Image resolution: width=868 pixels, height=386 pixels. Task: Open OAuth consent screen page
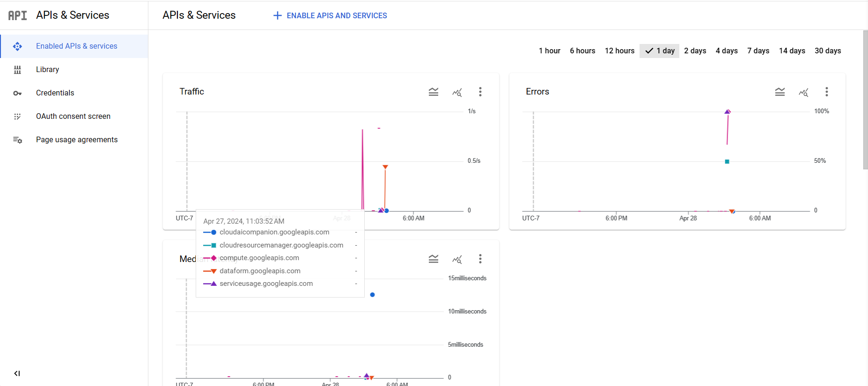[x=74, y=117]
